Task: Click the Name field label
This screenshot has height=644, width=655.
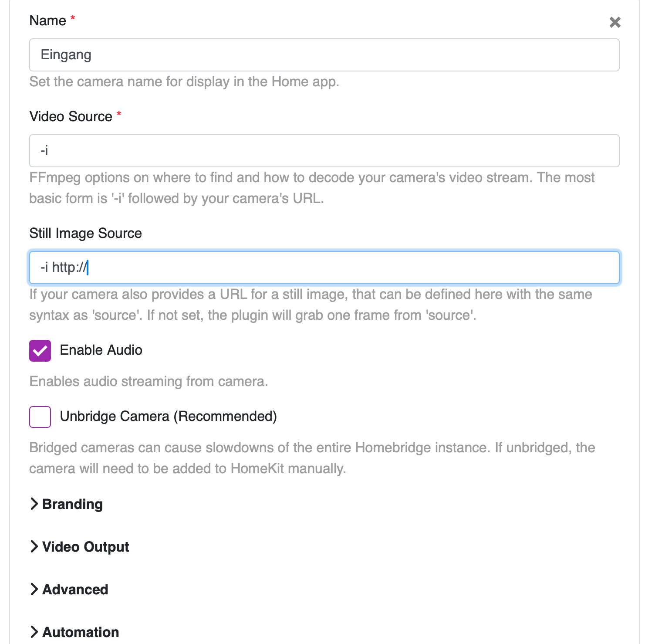Action: click(47, 20)
